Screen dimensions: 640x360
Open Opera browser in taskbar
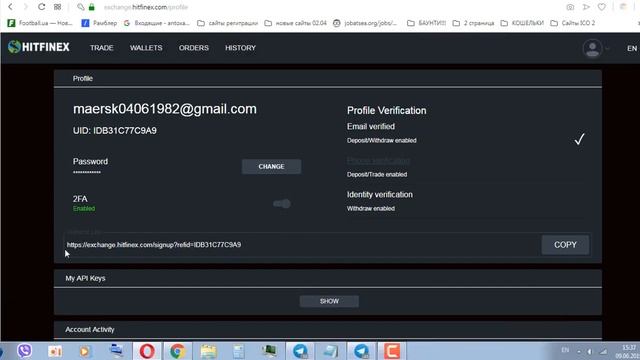[147, 351]
